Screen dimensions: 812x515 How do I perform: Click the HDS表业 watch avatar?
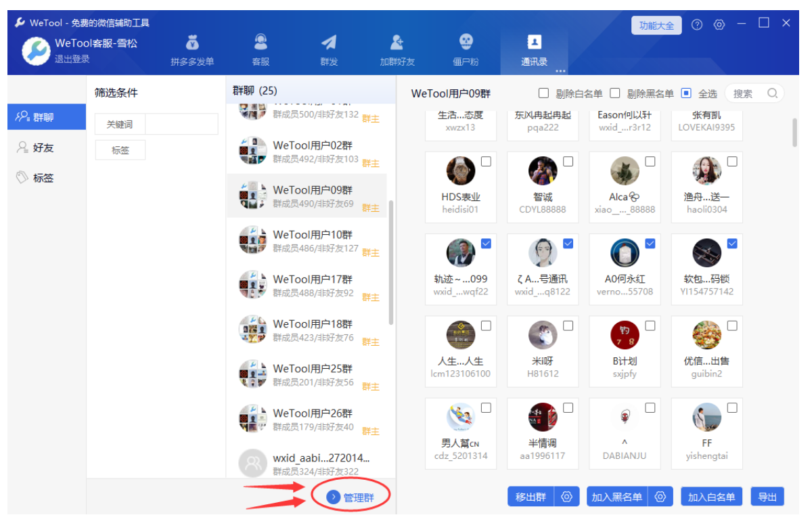click(461, 171)
